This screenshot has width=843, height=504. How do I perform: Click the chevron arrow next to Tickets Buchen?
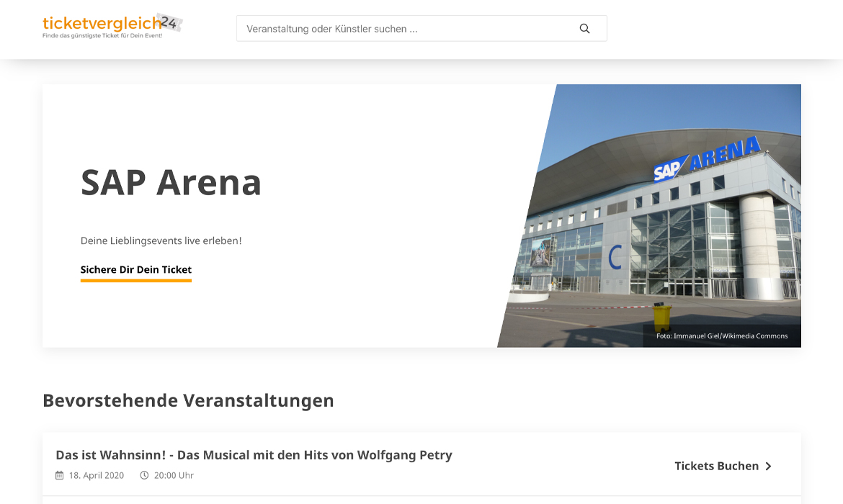pos(768,467)
